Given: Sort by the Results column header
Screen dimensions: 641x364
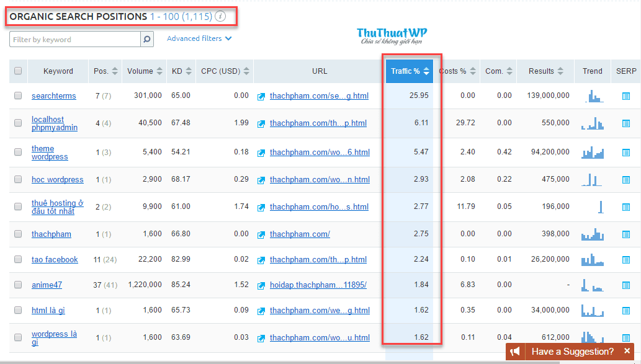Looking at the screenshot, I should [545, 71].
